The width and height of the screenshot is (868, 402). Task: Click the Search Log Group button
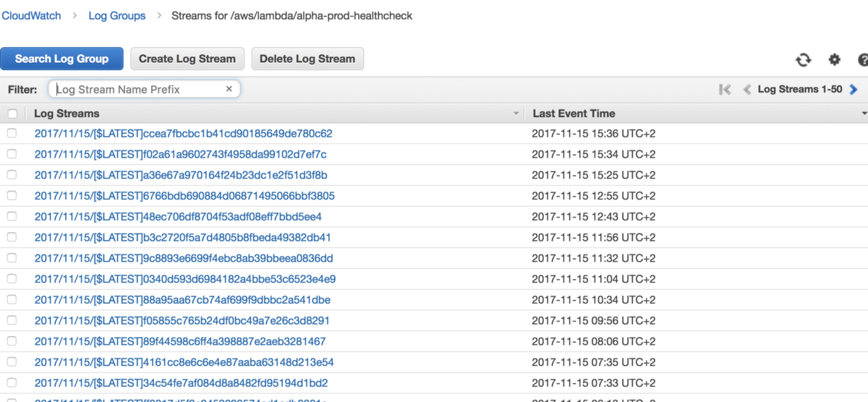click(x=61, y=59)
